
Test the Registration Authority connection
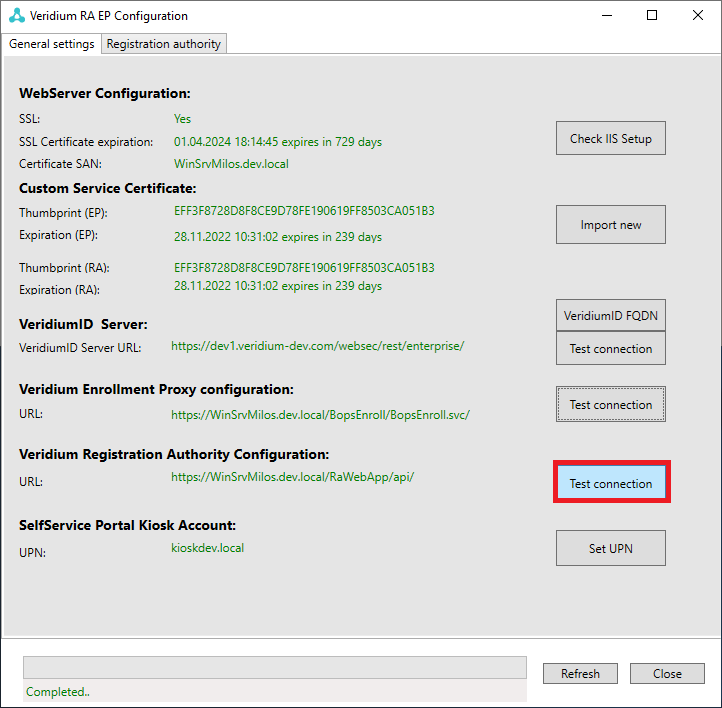pyautogui.click(x=610, y=483)
